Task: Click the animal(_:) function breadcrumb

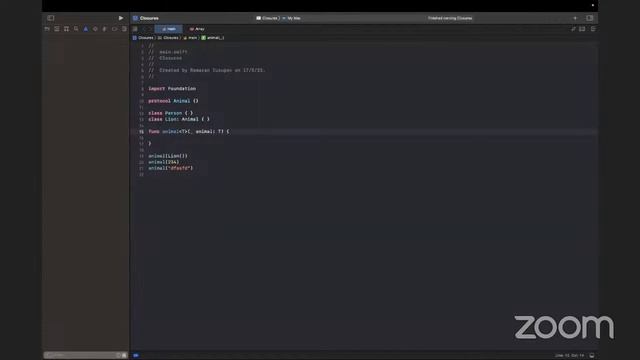Action: point(213,38)
